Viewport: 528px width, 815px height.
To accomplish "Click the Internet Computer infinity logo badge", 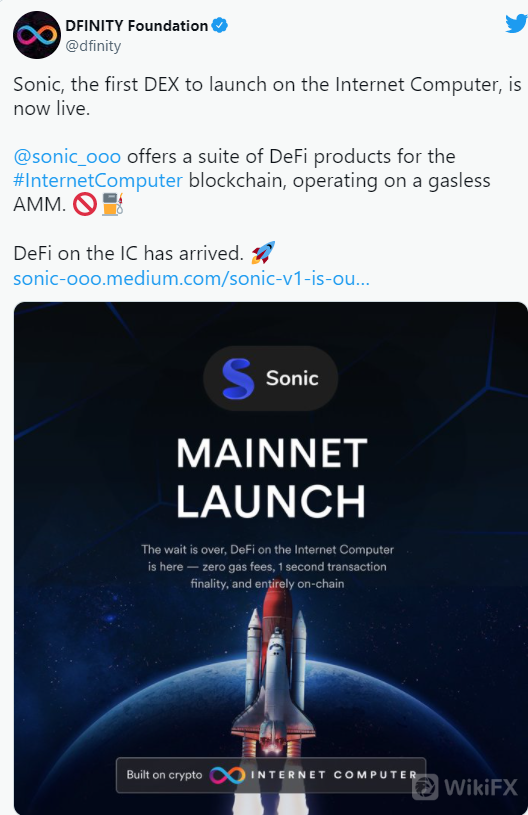I will tap(227, 775).
